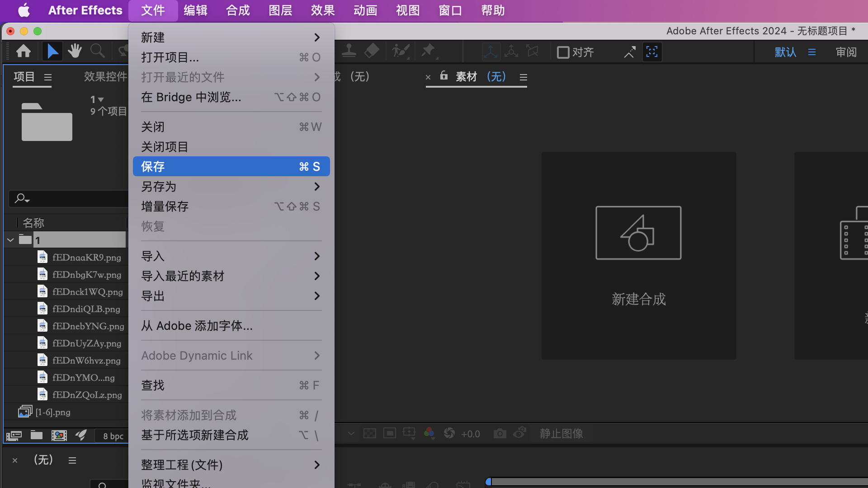Adjust the exposure value +0.0 control
This screenshot has width=868, height=488.
click(470, 433)
